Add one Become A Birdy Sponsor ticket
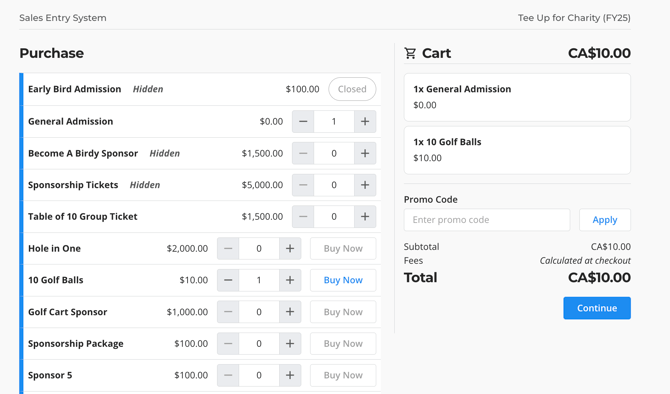Screen dimensions: 670x394 coord(365,153)
